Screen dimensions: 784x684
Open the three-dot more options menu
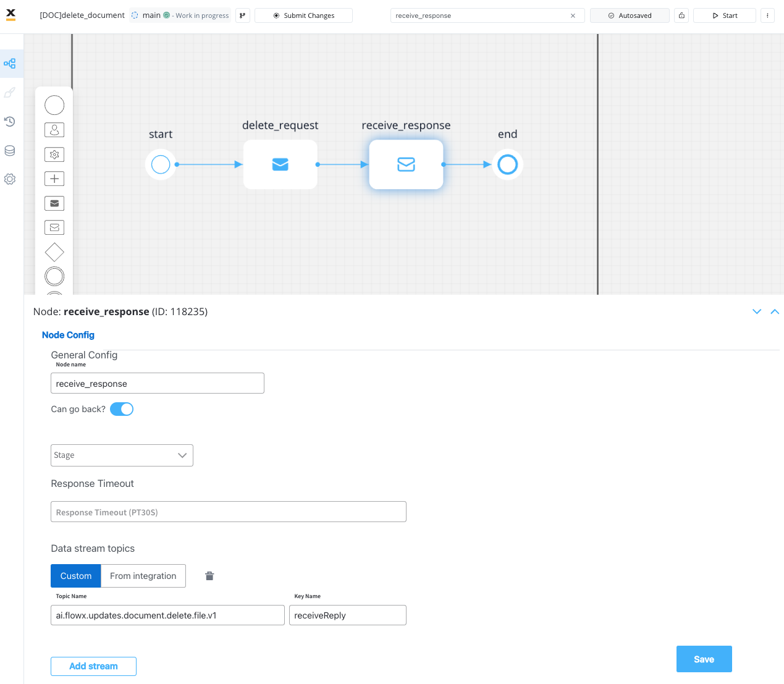767,15
